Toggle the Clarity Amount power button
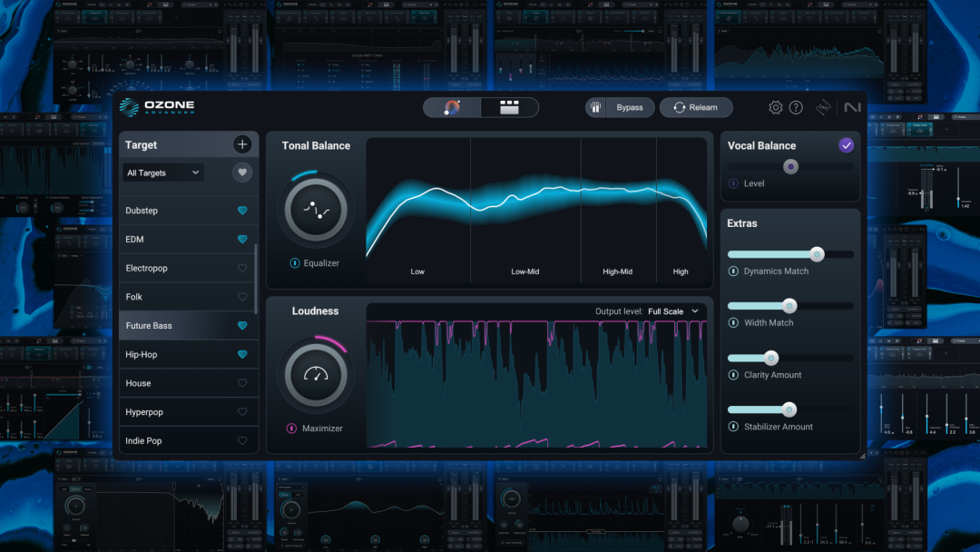Image resolution: width=980 pixels, height=552 pixels. (733, 374)
